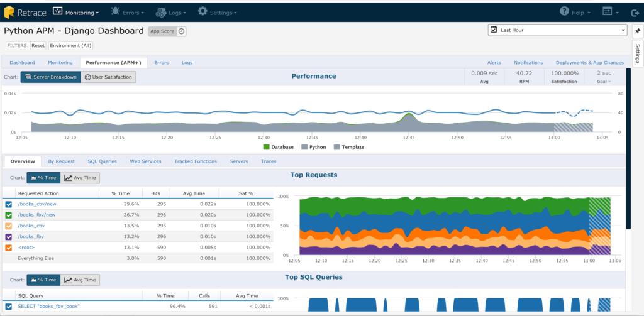The height and width of the screenshot is (316, 644).
Task: Open the Logs tab
Action: (187, 63)
